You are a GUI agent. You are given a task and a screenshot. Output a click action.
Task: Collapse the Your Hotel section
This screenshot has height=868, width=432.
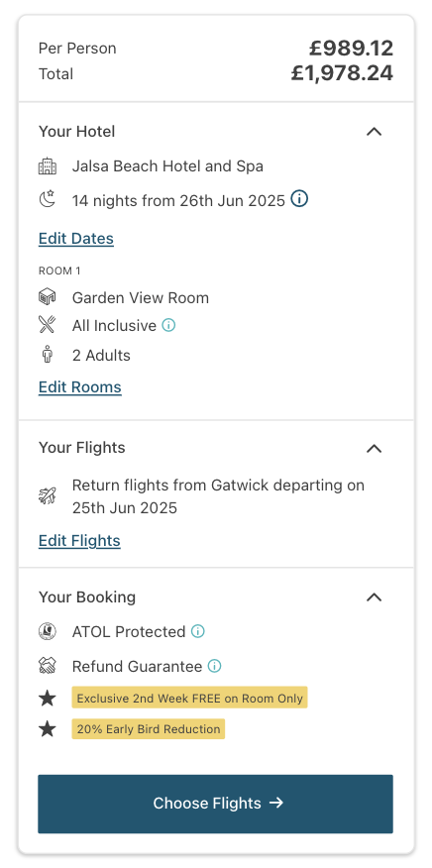click(x=375, y=132)
